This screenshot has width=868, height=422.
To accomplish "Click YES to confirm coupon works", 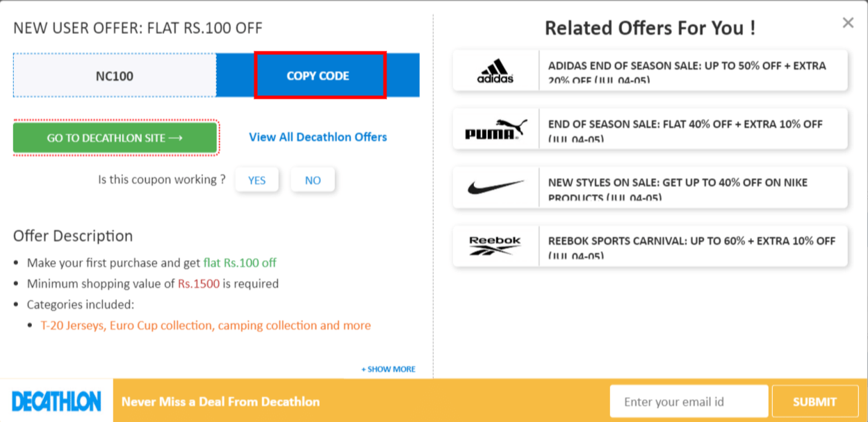I will (256, 179).
